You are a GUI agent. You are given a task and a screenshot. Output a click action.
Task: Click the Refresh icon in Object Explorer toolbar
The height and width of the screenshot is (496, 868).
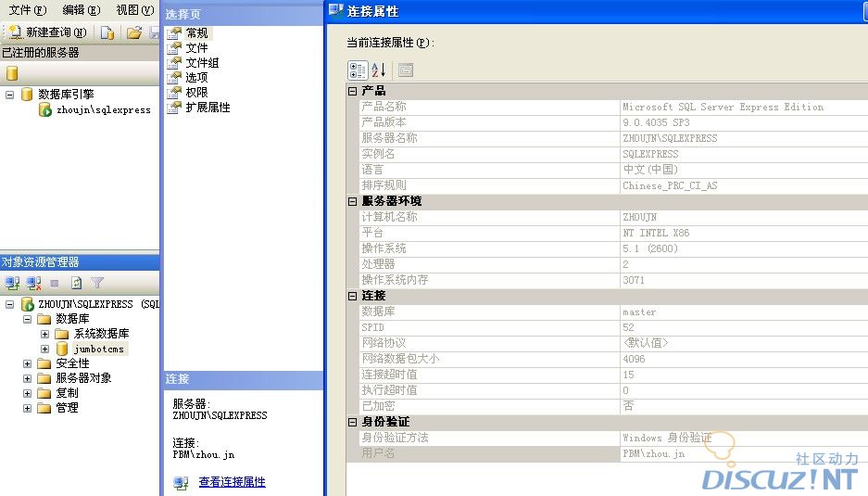tap(76, 283)
